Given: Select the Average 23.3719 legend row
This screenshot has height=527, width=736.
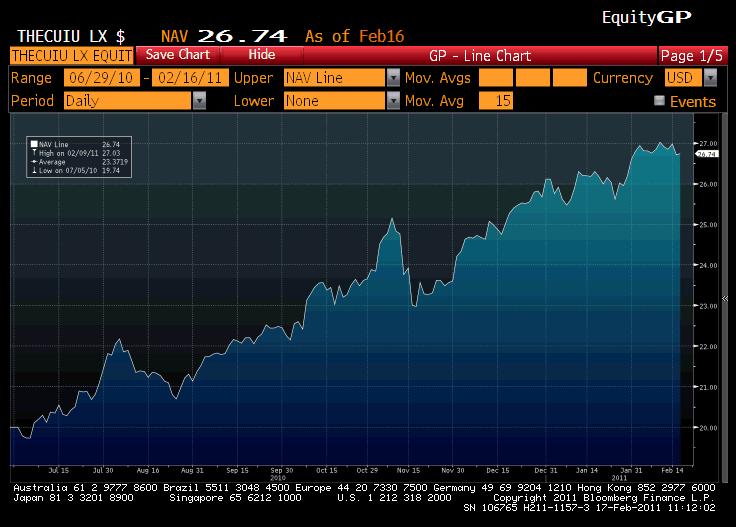Looking at the screenshot, I should click(80, 162).
